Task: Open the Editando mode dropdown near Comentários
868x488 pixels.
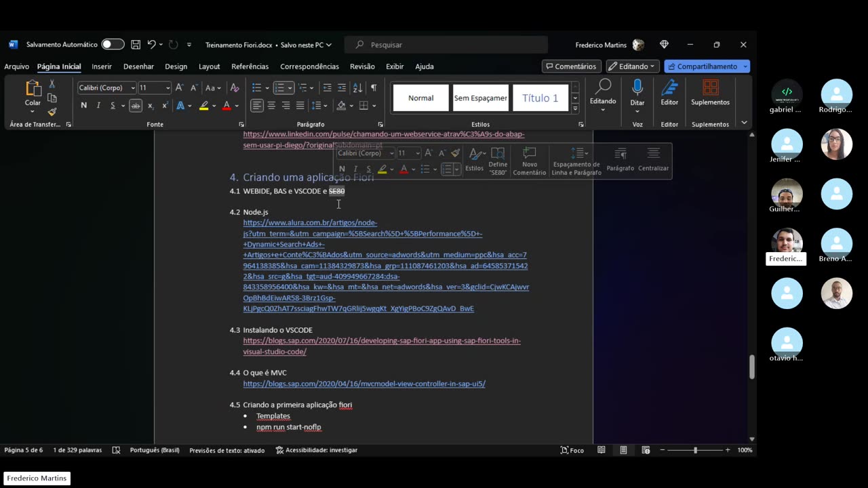Action: click(633, 66)
